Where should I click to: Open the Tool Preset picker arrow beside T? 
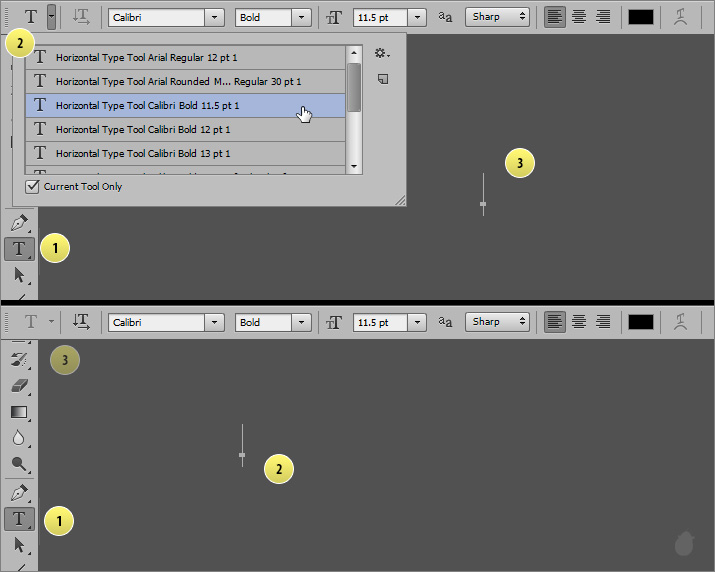click(x=51, y=16)
